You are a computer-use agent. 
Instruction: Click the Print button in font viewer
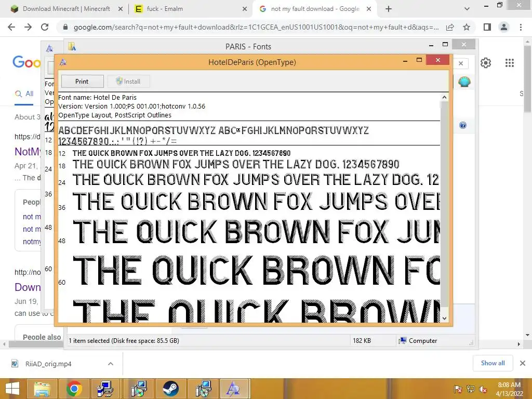pyautogui.click(x=83, y=82)
